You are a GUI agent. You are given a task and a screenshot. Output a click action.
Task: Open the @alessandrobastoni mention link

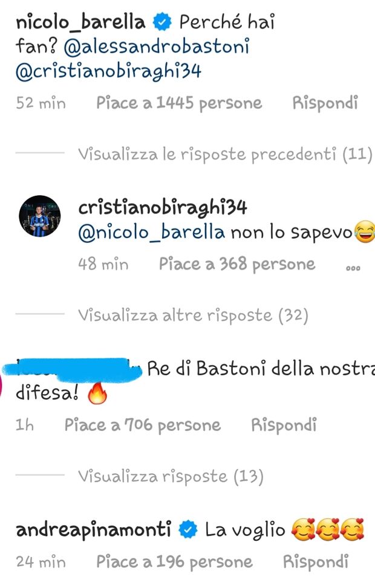tap(157, 47)
